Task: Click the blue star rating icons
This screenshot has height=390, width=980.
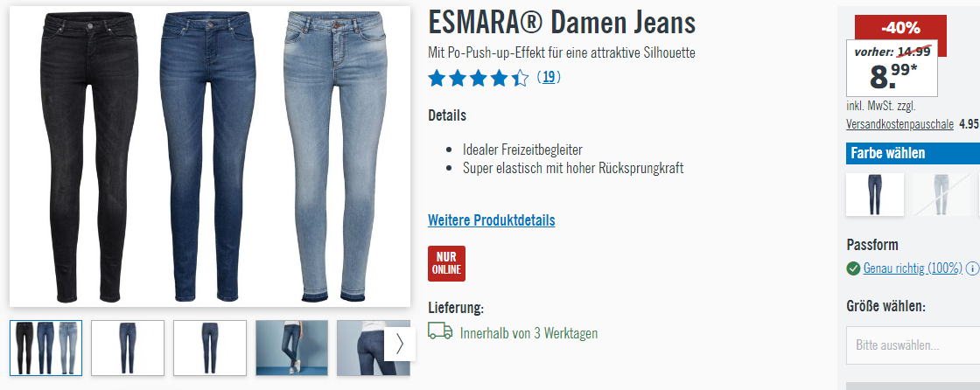Action: coord(478,78)
